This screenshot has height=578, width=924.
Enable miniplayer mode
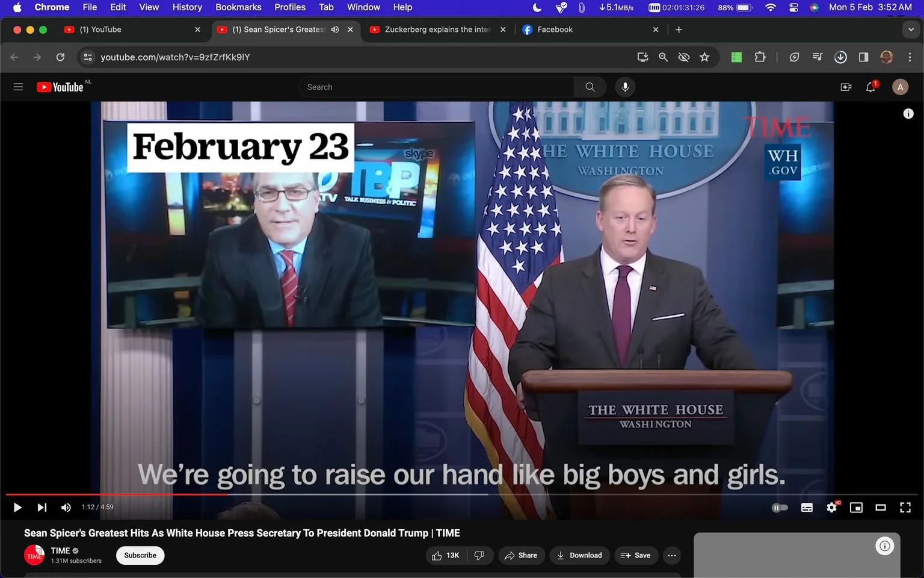click(x=856, y=508)
